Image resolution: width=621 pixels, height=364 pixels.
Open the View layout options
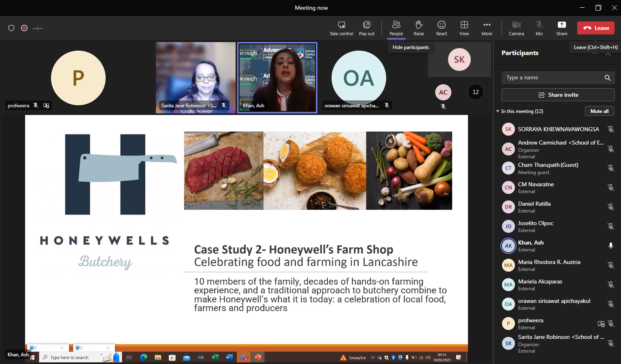coord(464,28)
